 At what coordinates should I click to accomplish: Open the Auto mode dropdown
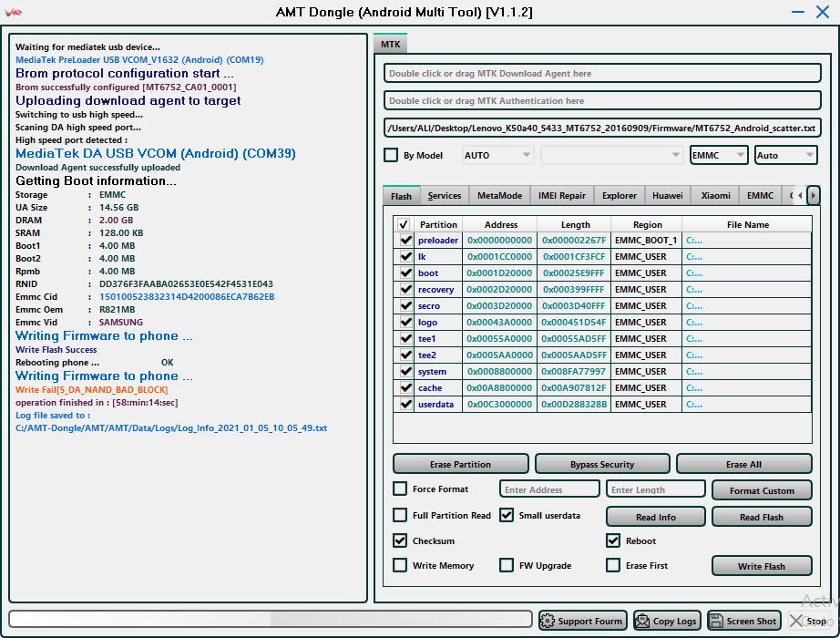(786, 155)
